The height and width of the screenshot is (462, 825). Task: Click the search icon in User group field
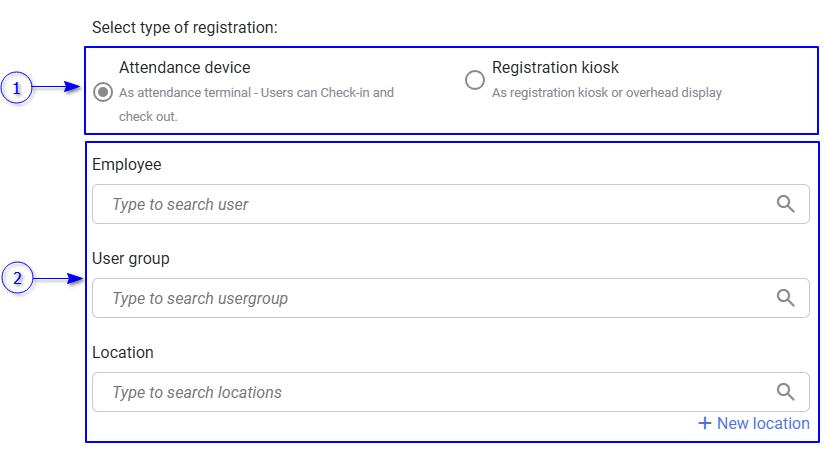[786, 298]
